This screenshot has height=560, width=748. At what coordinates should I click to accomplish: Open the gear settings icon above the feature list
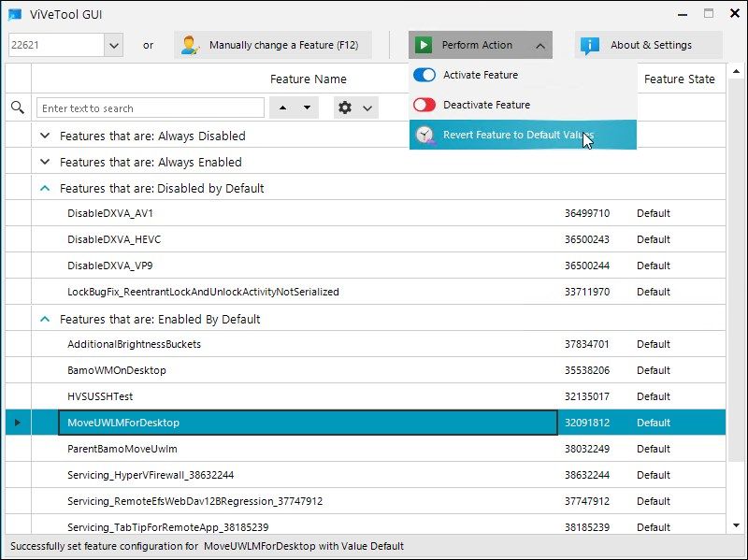click(345, 108)
